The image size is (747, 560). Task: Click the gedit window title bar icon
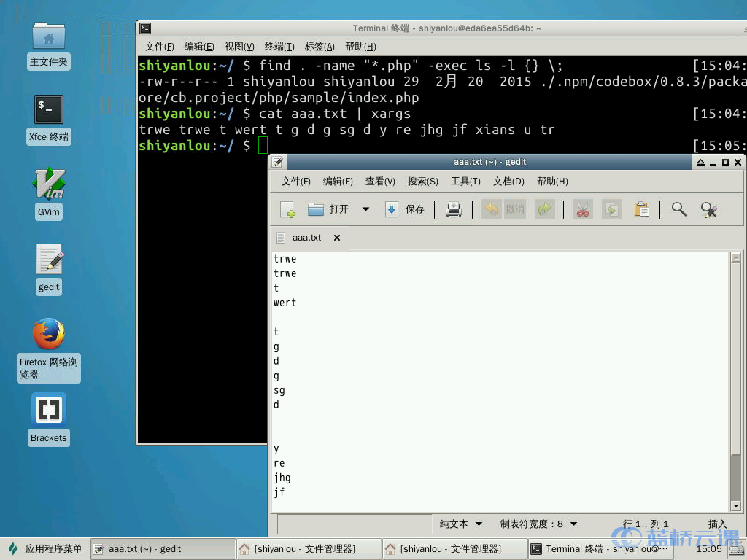tap(278, 162)
